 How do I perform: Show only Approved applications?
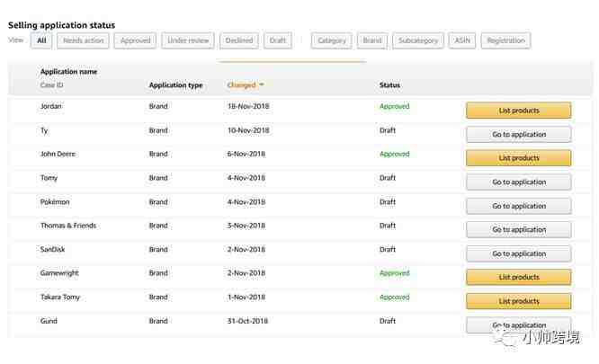click(135, 40)
